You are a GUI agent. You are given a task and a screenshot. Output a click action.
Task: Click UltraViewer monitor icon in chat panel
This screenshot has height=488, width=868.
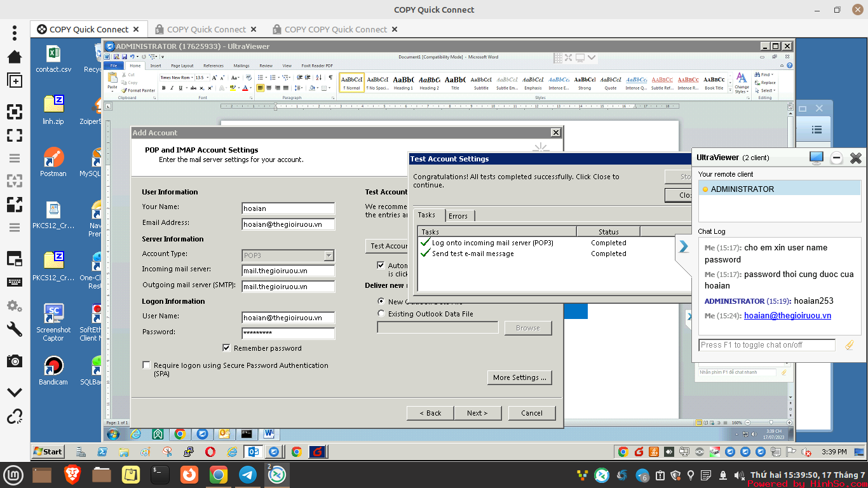(x=816, y=158)
